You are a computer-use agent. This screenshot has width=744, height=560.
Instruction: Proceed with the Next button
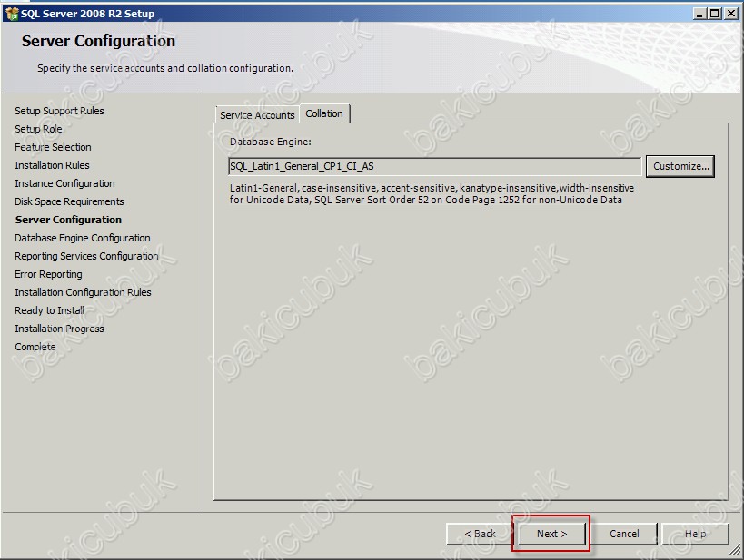point(551,534)
